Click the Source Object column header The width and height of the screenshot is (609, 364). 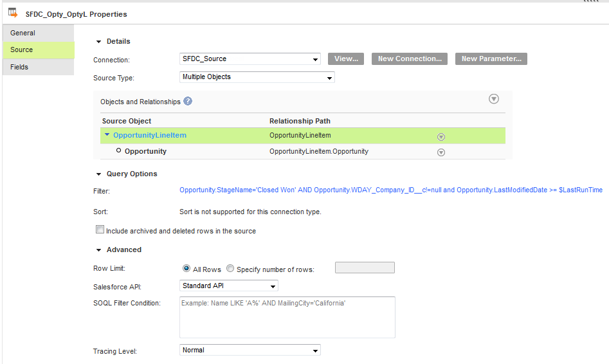pyautogui.click(x=127, y=121)
